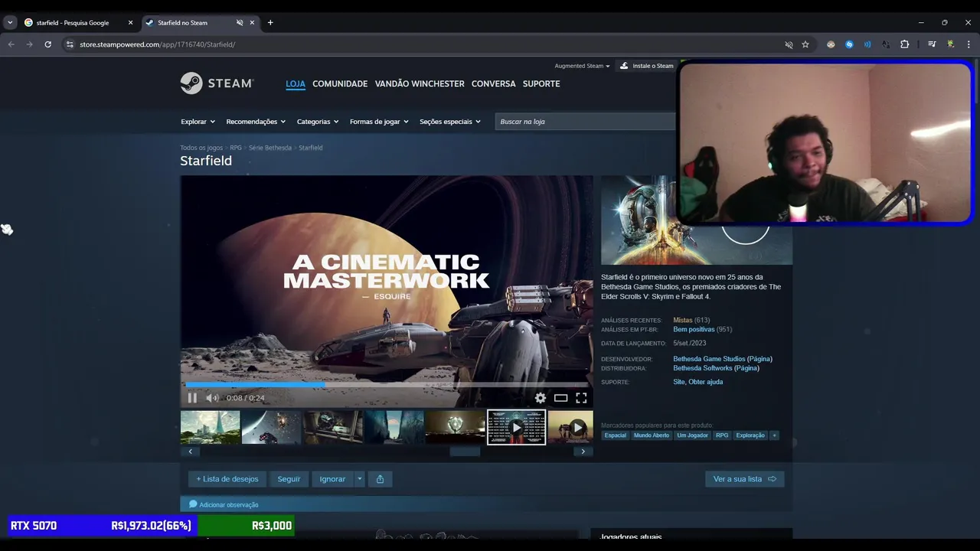Click Instale o Steam button
The width and height of the screenshot is (980, 551).
647,66
